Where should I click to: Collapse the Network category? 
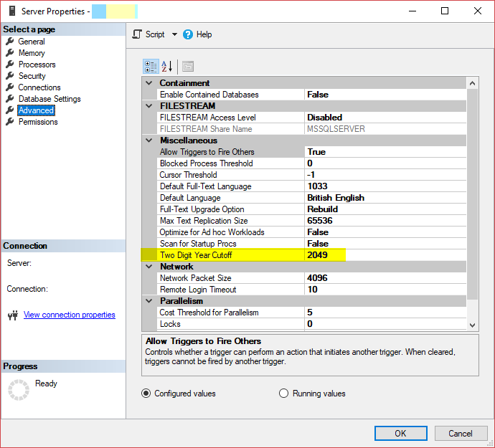(149, 267)
